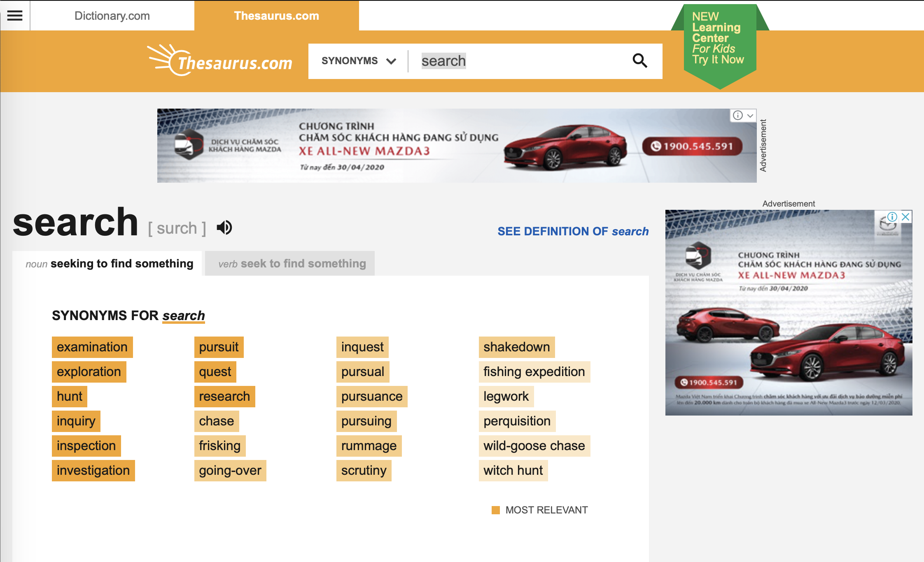Open the synonym exploration
924x562 pixels.
pos(89,372)
